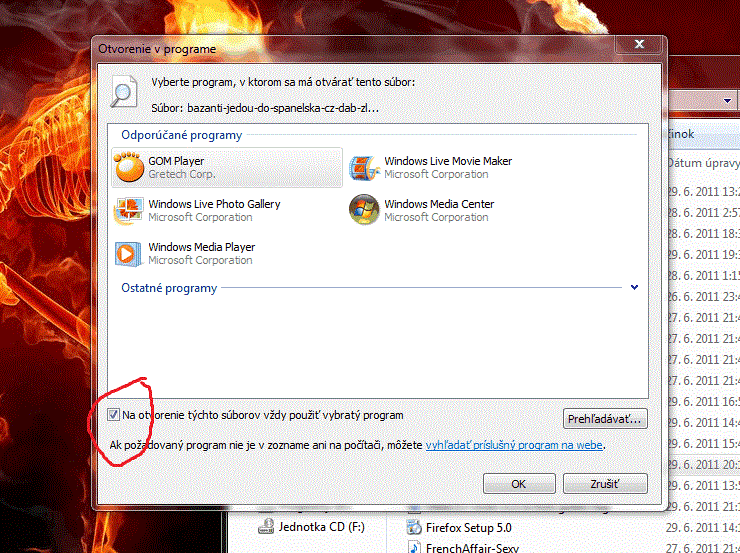Click the 'Windows Live Photo Gallery' name text
This screenshot has width=740, height=553.
[214, 204]
